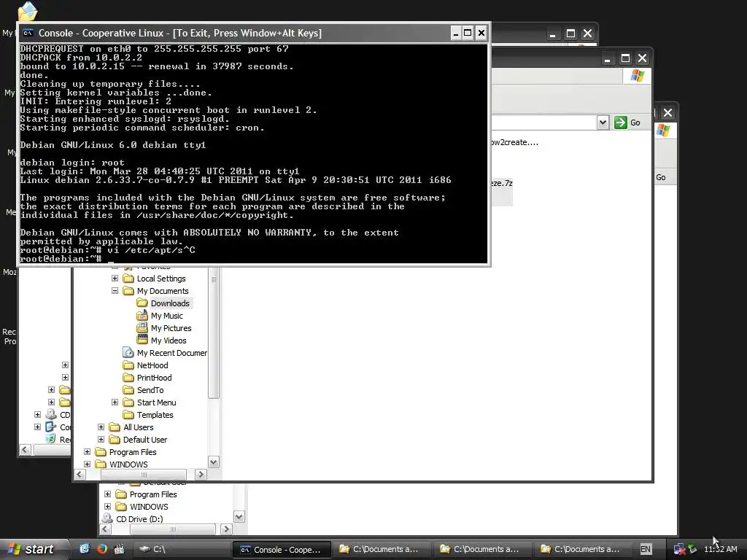Click right arrow of Downloads tree horizontal scrollbar

(201, 474)
